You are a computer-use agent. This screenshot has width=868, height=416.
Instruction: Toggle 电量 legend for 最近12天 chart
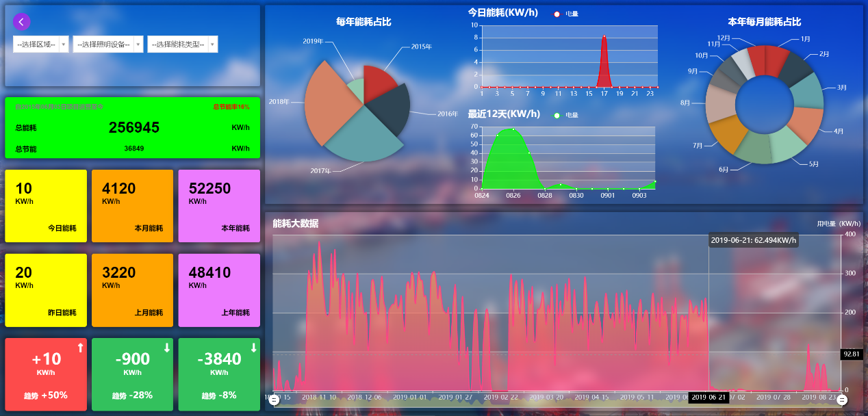coord(564,115)
